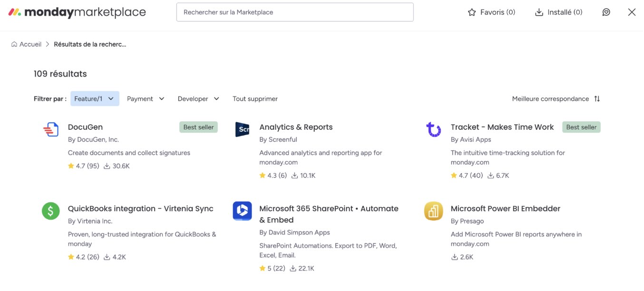Expand the Payment filter dropdown

(x=146, y=99)
